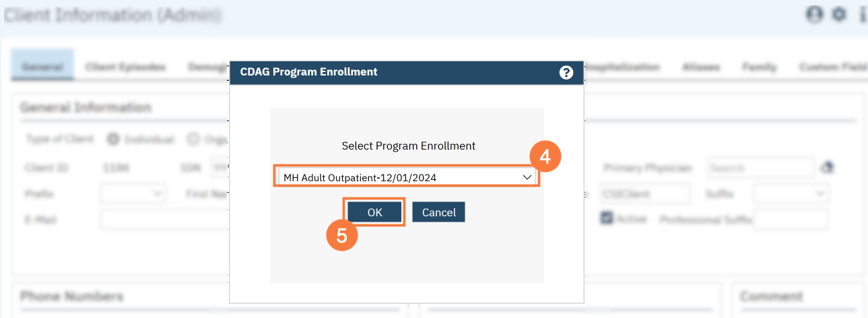Toggle the Active checkbox
This screenshot has width=868, height=318.
click(607, 218)
